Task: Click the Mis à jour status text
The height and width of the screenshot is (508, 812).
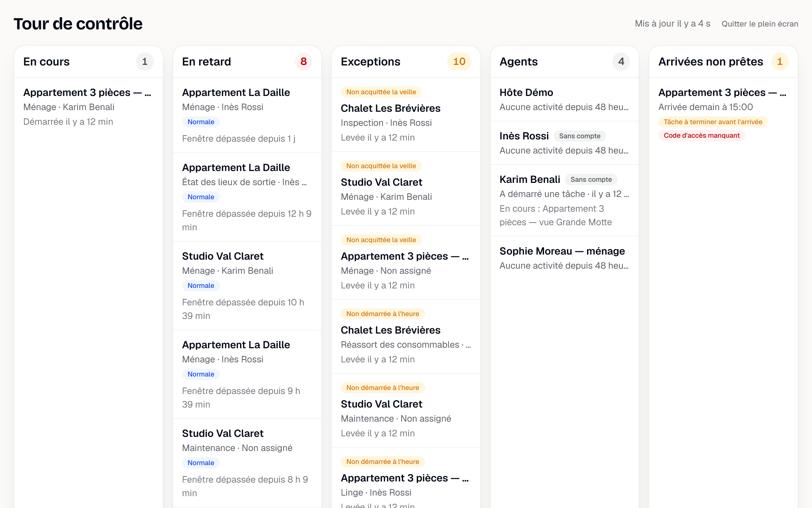Action: click(x=672, y=24)
